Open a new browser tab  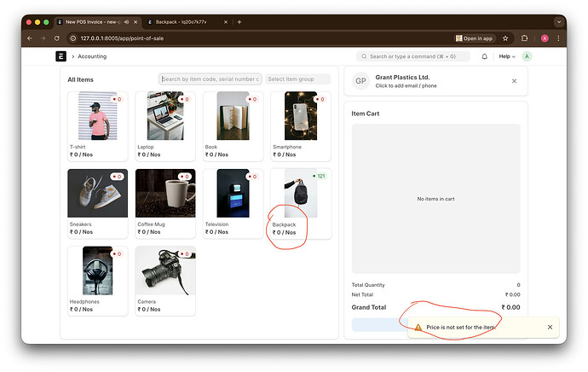[239, 21]
